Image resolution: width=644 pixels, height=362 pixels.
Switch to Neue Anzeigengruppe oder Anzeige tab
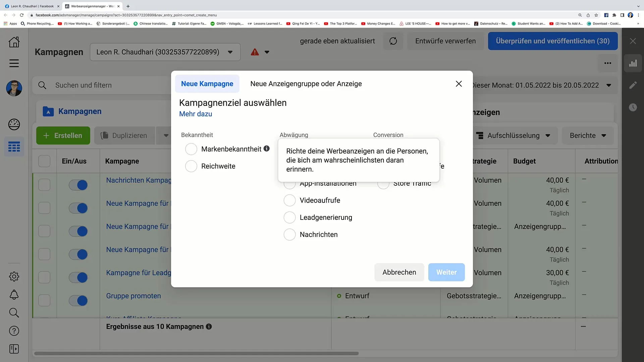(x=307, y=83)
